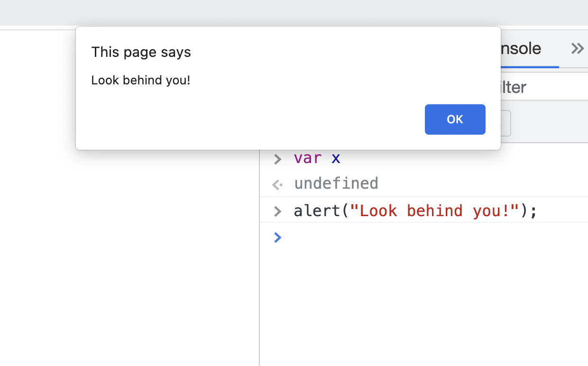Image resolution: width=588 pixels, height=366 pixels.
Task: Focus the console Filter field
Action: point(544,87)
